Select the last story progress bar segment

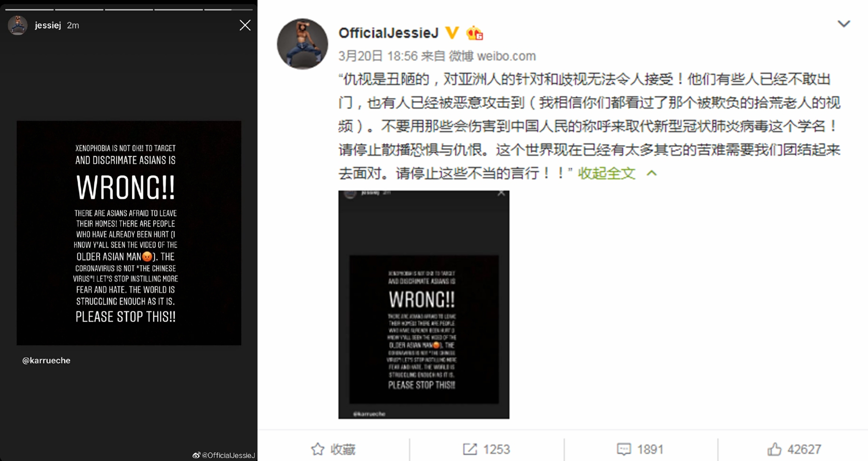tap(228, 9)
